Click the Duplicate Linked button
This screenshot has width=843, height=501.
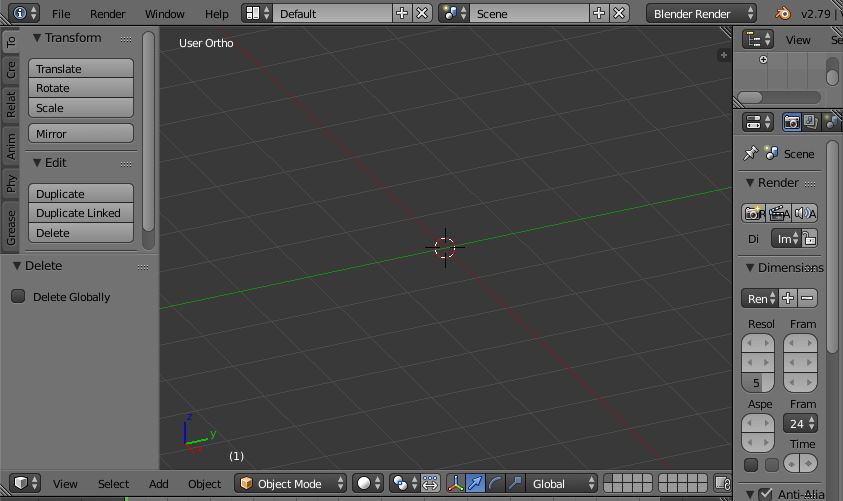click(x=81, y=213)
